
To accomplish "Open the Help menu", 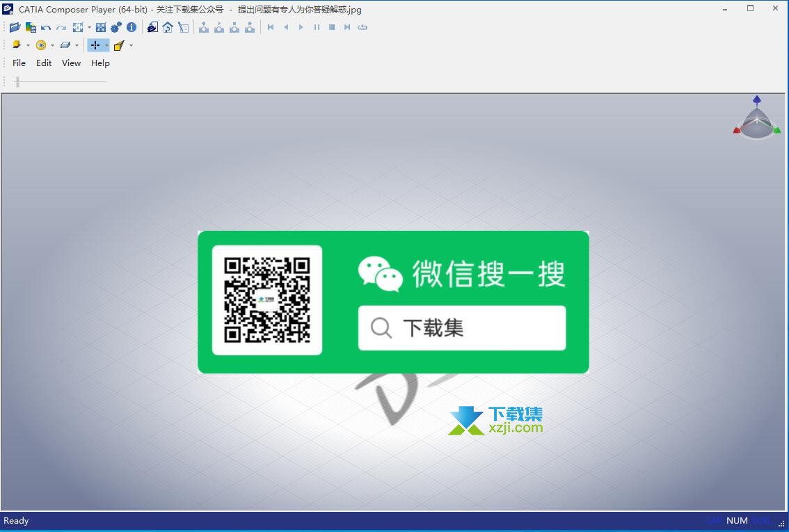I will [x=100, y=63].
